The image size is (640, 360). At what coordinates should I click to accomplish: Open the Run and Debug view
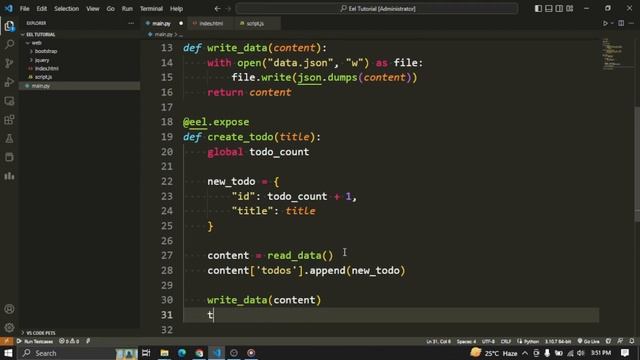(x=9, y=82)
